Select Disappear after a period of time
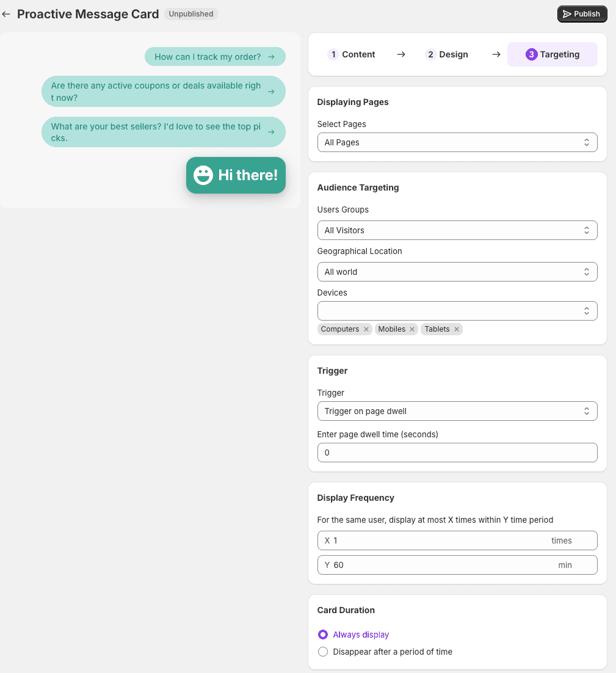The image size is (616, 673). point(323,652)
